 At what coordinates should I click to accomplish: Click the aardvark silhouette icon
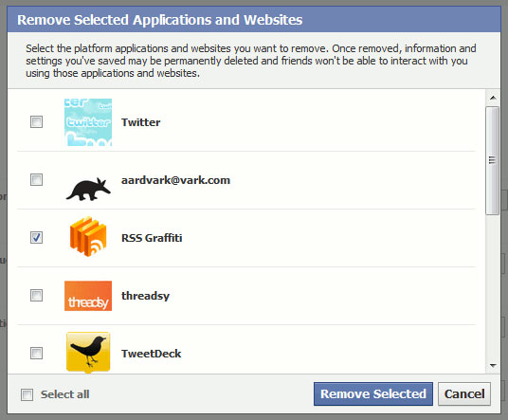point(88,190)
